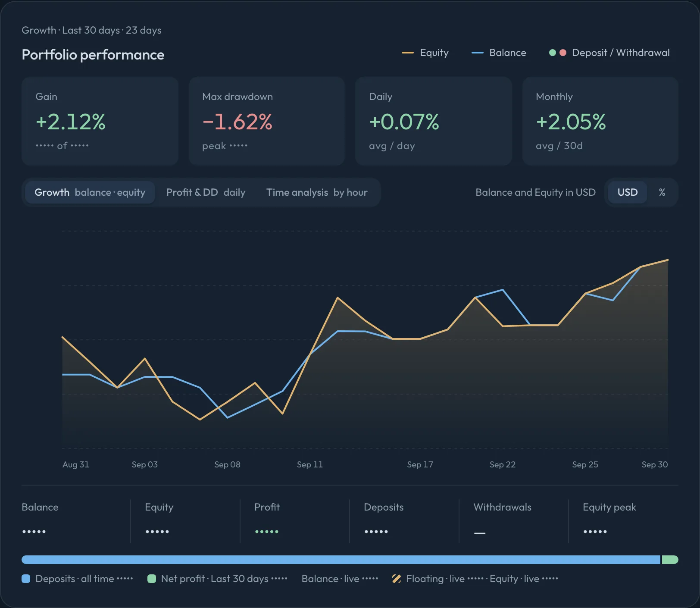Viewport: 700px width, 608px height.
Task: Click the green Net profit swatch
Action: (x=151, y=579)
